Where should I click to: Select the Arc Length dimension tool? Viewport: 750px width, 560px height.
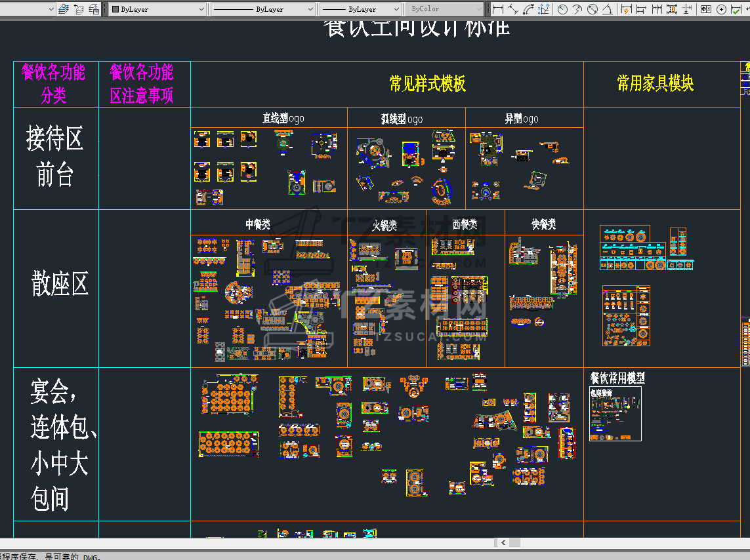pos(528,9)
